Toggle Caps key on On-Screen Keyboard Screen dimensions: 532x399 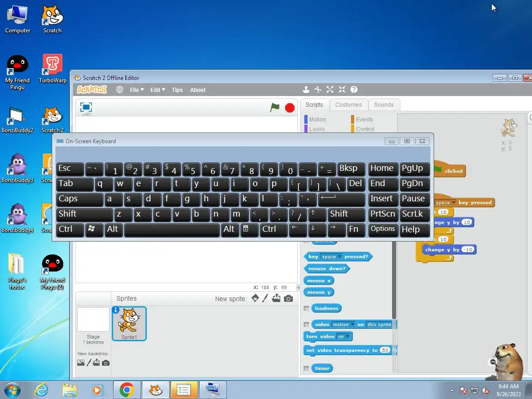(80, 199)
